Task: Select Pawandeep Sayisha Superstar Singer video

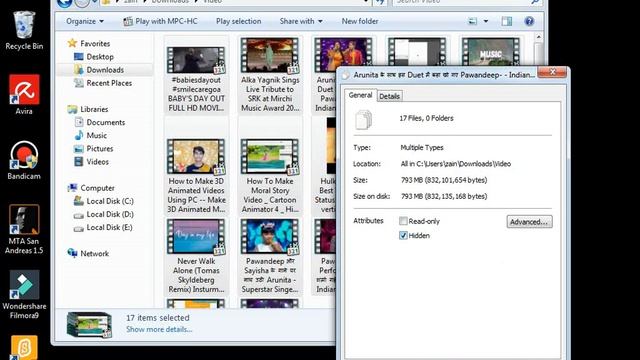Action: pos(270,256)
